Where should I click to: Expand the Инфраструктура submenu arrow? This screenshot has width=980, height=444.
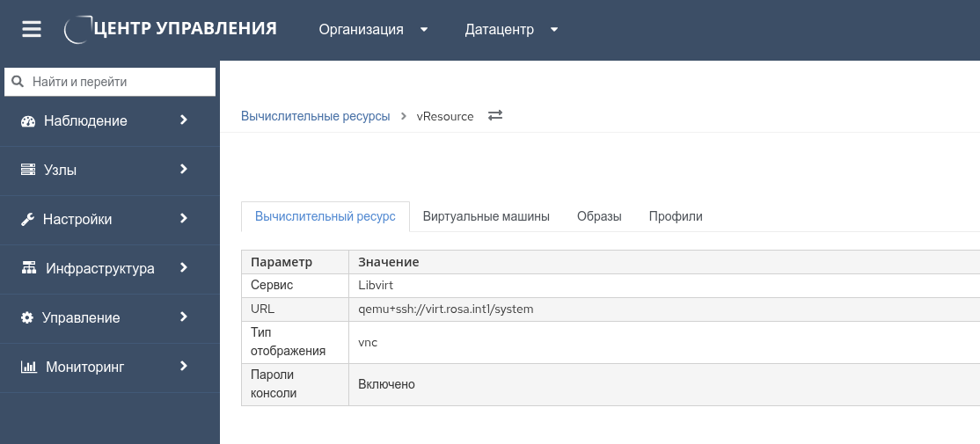(184, 268)
